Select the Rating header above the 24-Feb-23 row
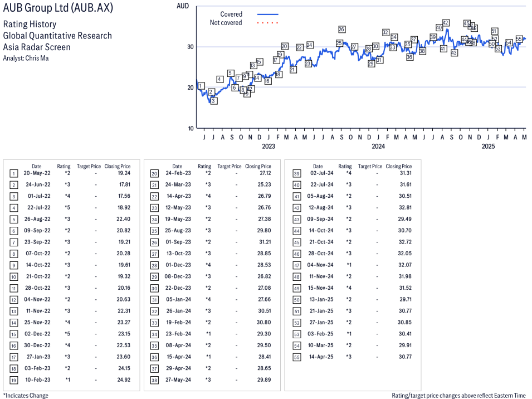The image size is (532, 399). pos(204,166)
